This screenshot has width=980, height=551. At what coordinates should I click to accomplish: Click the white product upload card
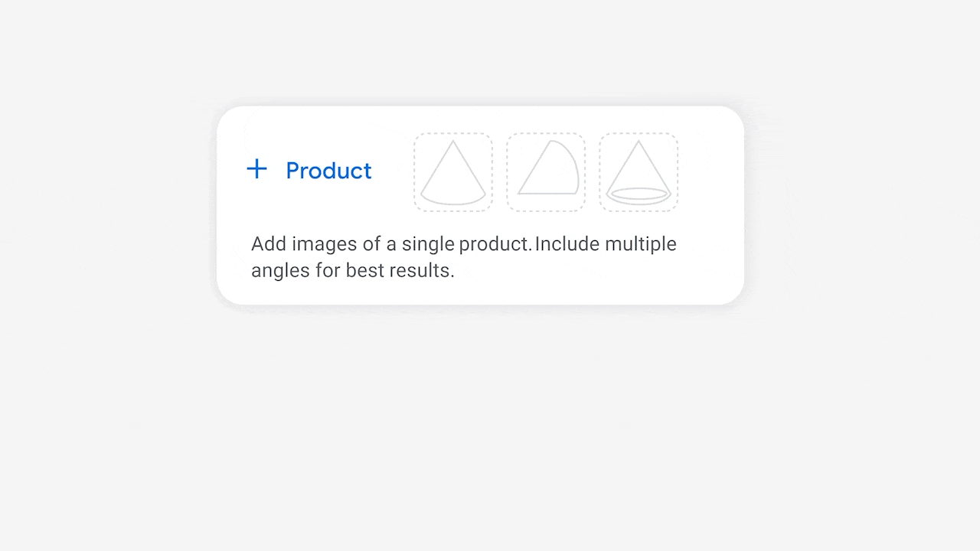(x=480, y=204)
